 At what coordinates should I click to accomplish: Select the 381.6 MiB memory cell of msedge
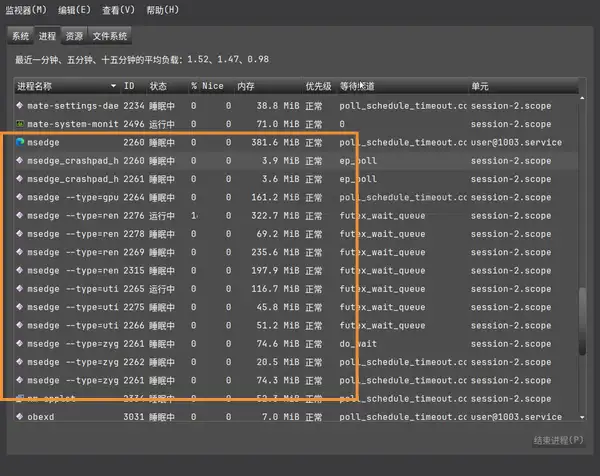pyautogui.click(x=275, y=142)
